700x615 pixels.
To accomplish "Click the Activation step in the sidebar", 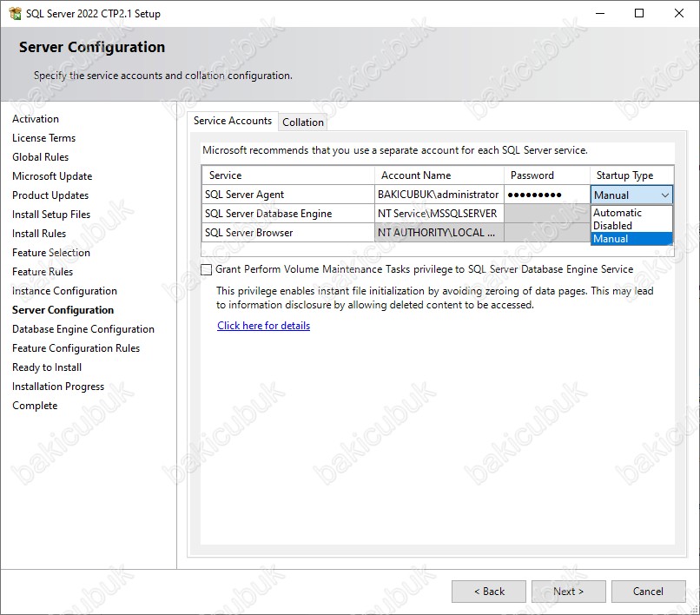I will tap(36, 119).
